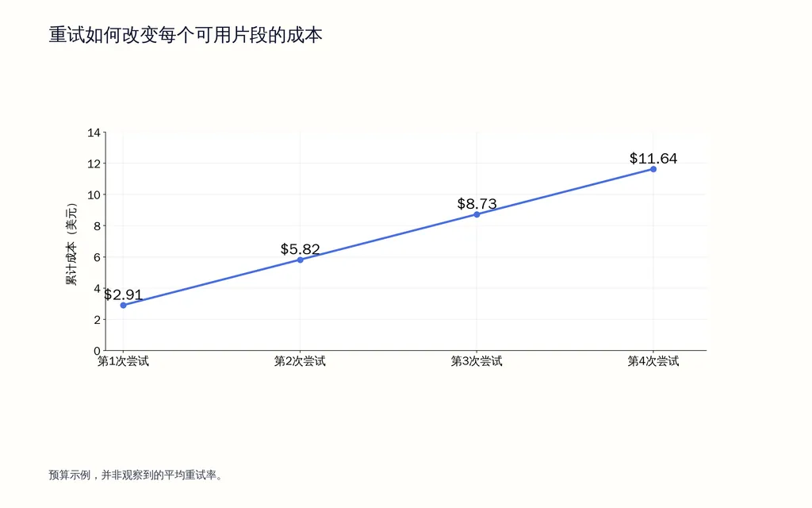Click the x-axis label 第2次尝试
The image size is (812, 508).
tap(300, 361)
